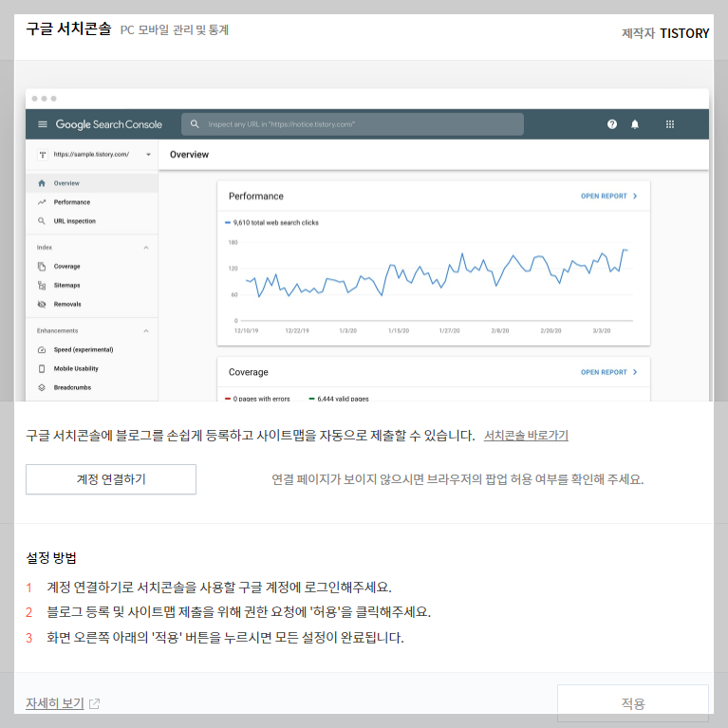Click the PC 모바일 관리 및 통계 subtitle

(x=175, y=30)
